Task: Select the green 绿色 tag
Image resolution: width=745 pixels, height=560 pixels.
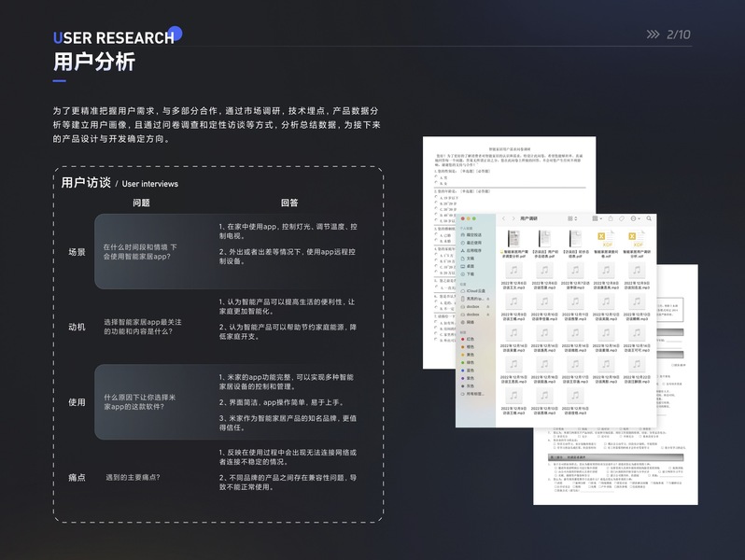Action: (x=468, y=362)
